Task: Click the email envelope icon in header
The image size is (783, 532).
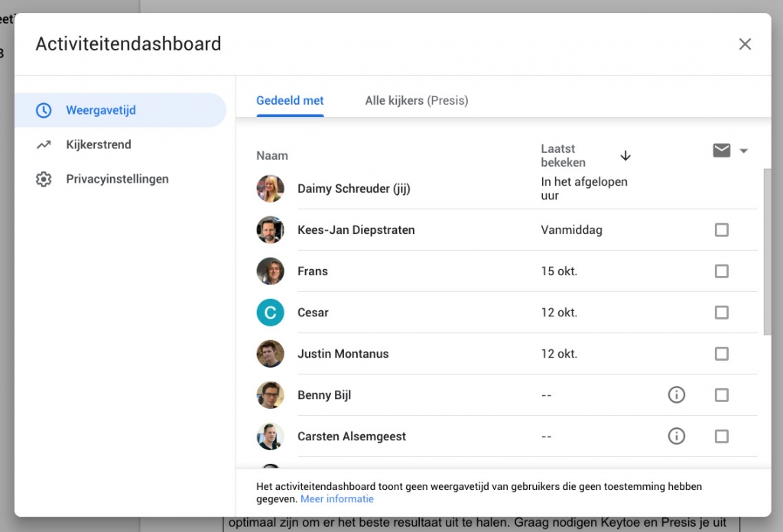Action: pos(721,151)
